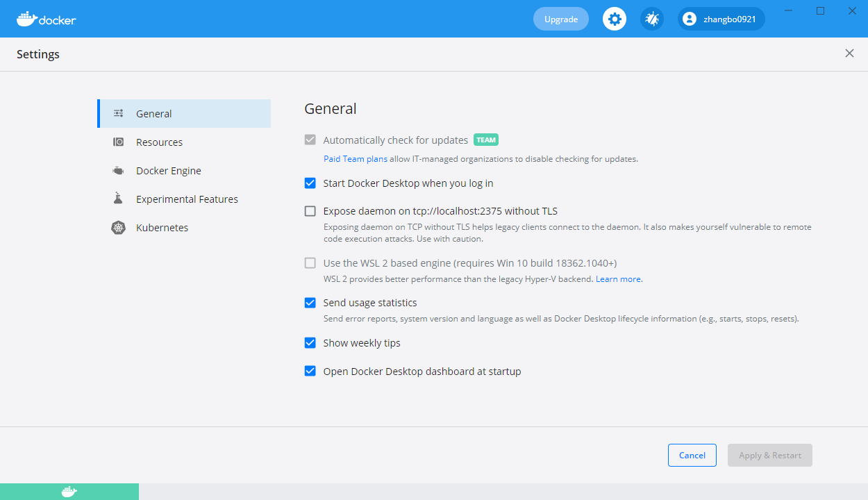Open the Paid Team plans link
Screen dimensions: 868x500
356,158
